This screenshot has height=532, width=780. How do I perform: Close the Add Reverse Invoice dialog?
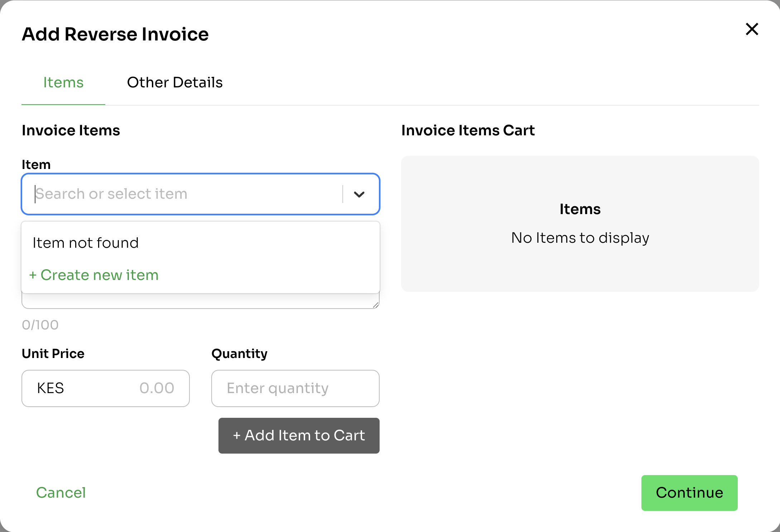pyautogui.click(x=752, y=29)
